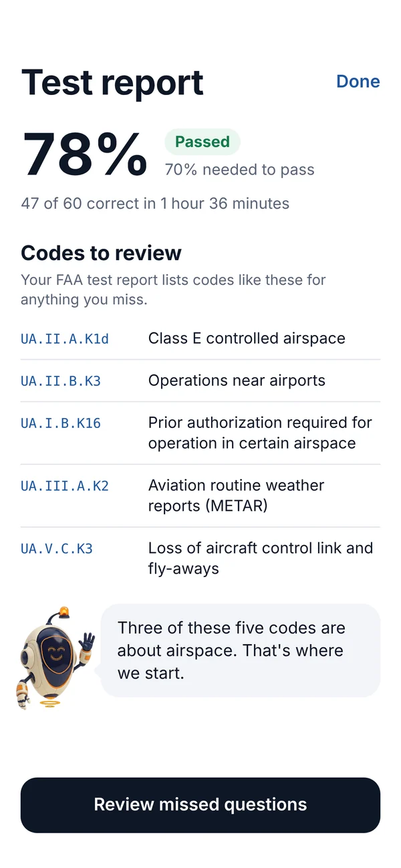Tap 47 of 60 correct summary

tap(155, 203)
